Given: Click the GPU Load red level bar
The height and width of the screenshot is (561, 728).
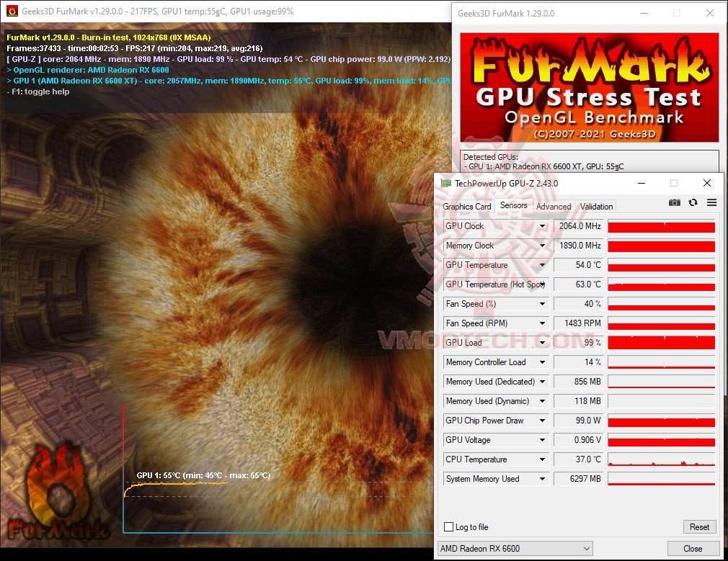Looking at the screenshot, I should [x=661, y=342].
